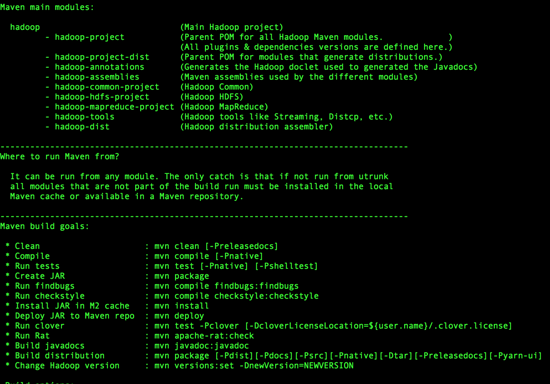Image resolution: width=550 pixels, height=384 pixels.
Task: Click 'mvn compile findbugs:findbugs' command
Action: point(227,286)
